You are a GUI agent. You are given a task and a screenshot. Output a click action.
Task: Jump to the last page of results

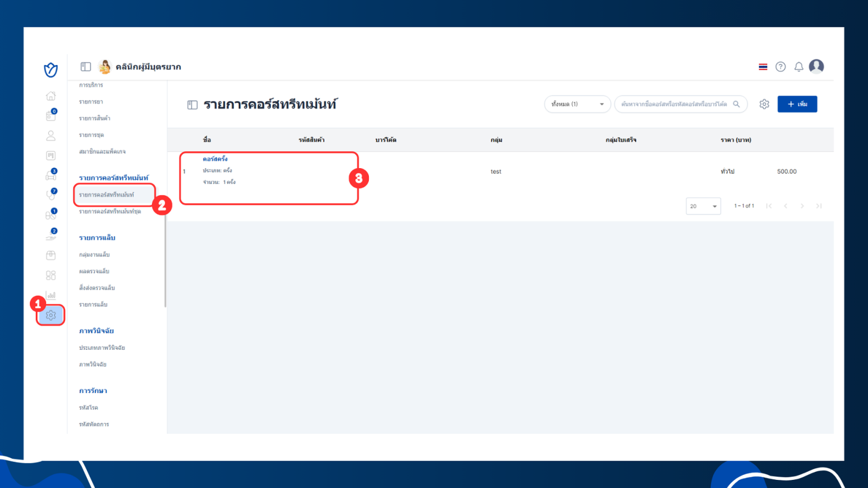819,206
